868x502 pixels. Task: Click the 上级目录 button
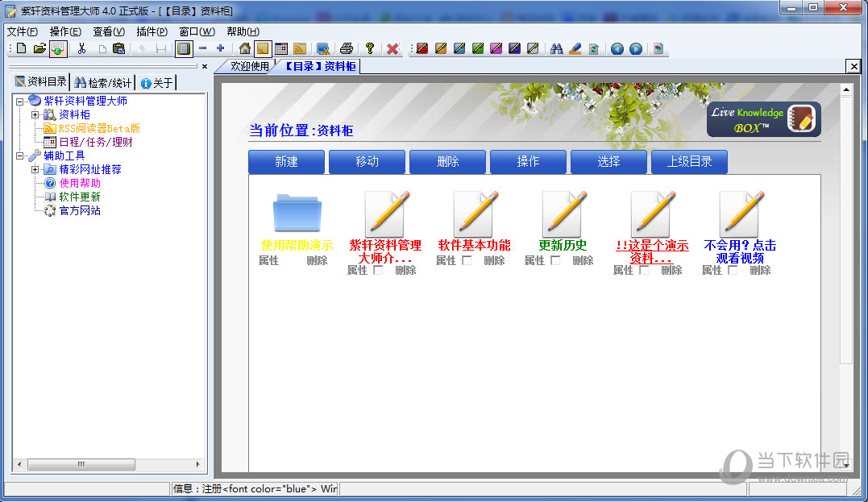tap(689, 162)
